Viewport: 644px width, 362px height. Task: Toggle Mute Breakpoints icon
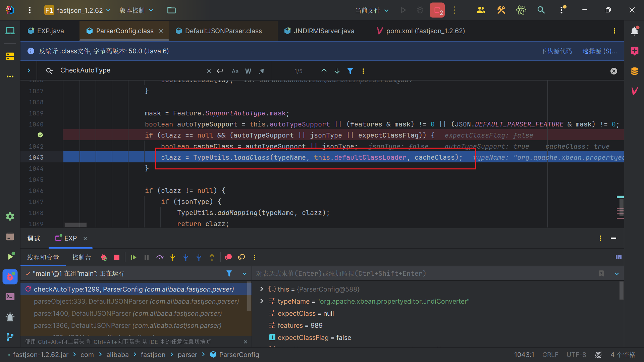(241, 257)
